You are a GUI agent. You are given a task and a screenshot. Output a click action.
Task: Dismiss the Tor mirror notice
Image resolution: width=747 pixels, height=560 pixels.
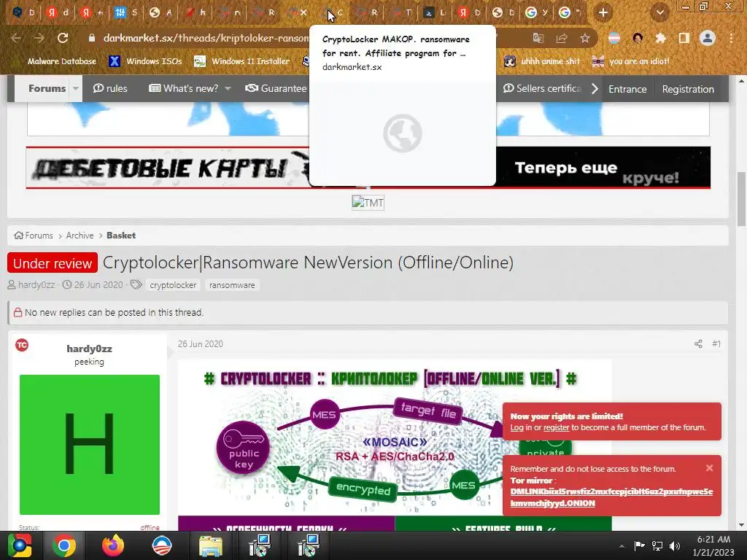click(709, 468)
